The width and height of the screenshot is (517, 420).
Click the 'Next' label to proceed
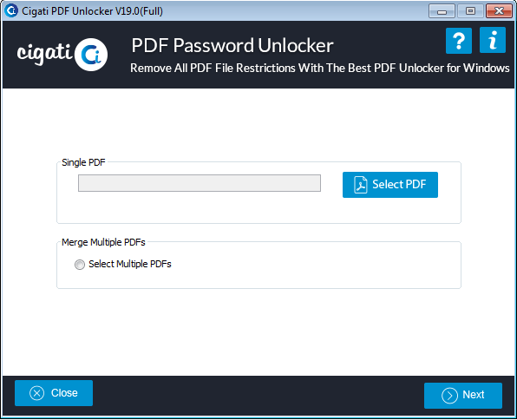pos(473,395)
